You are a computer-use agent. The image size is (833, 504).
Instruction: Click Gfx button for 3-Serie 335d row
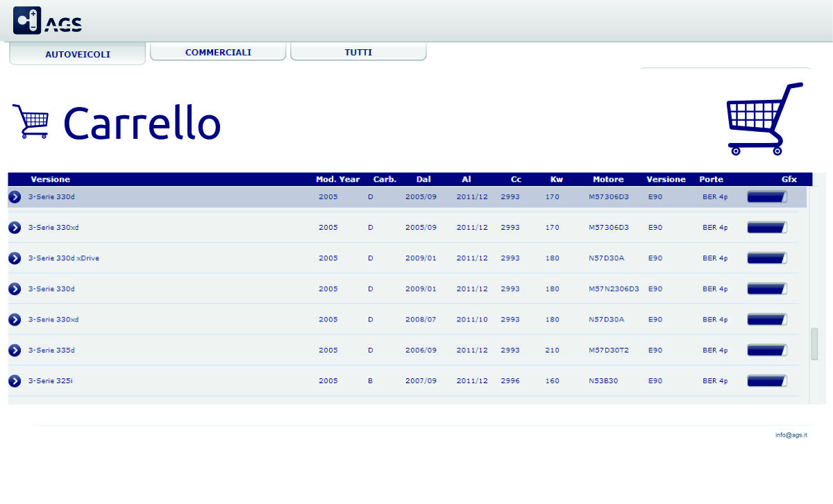(x=767, y=351)
